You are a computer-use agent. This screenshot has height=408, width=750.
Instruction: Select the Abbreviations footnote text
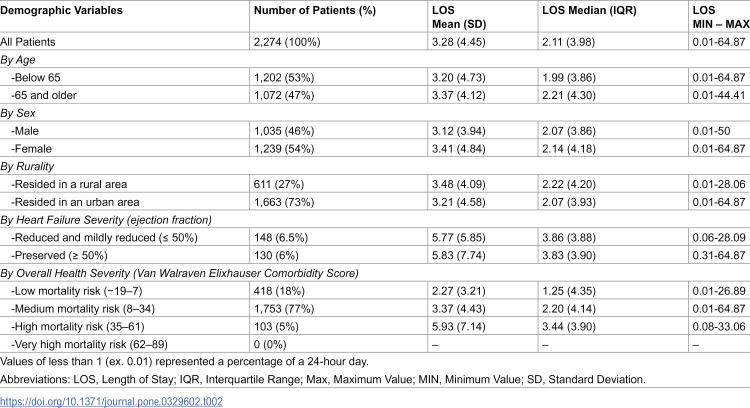coord(323,380)
